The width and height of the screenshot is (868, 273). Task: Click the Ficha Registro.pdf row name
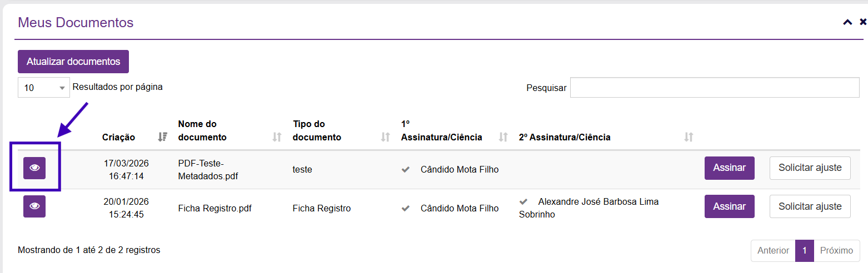[x=214, y=209]
